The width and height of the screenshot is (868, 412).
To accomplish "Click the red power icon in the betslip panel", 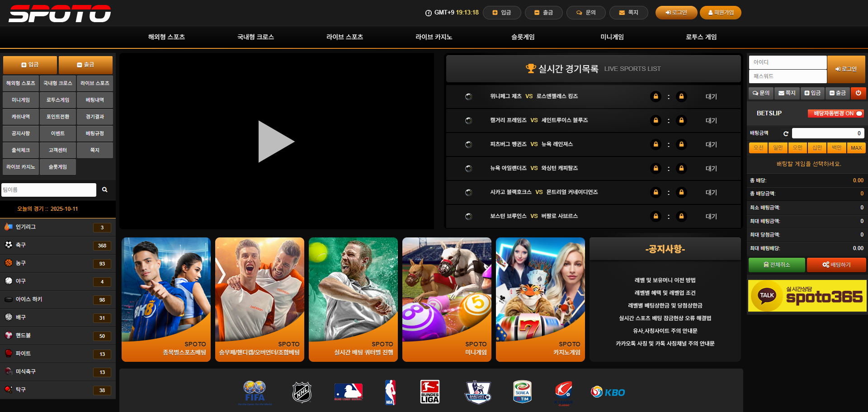I will click(x=859, y=93).
